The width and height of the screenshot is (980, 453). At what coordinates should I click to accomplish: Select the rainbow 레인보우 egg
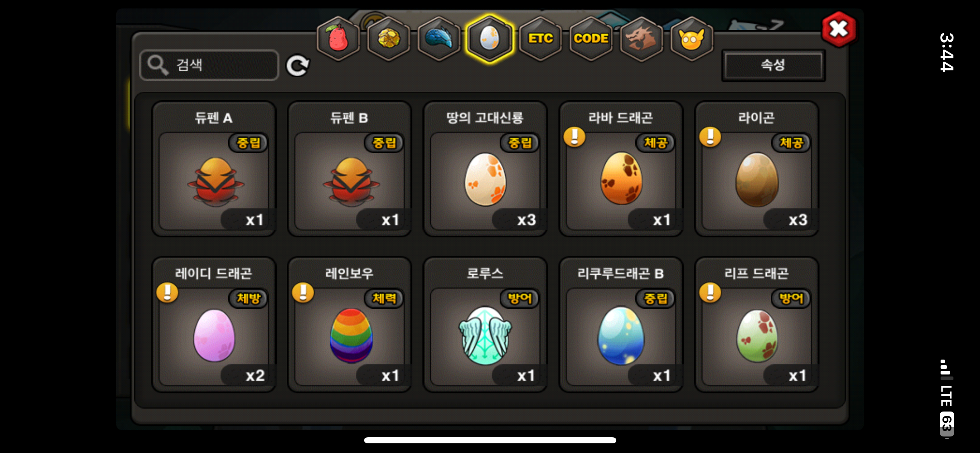(x=350, y=325)
